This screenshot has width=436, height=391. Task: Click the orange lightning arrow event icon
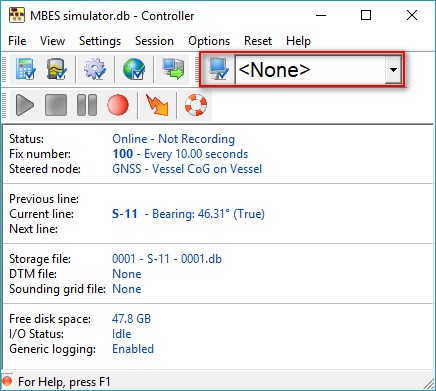point(157,105)
